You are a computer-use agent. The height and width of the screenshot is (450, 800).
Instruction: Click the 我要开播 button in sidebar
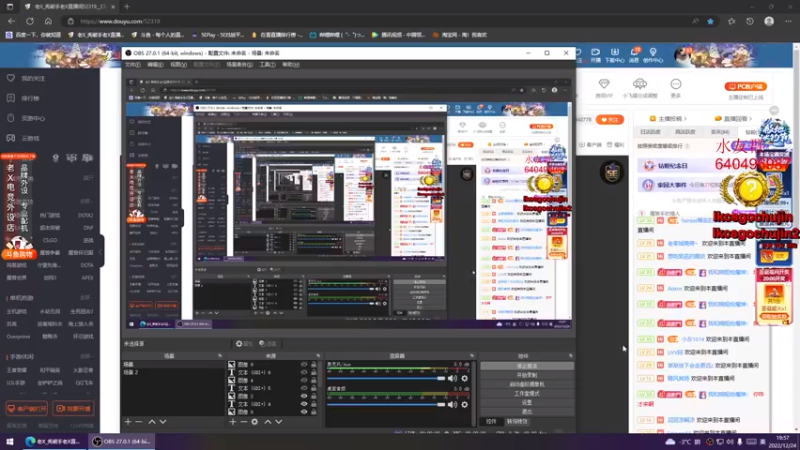(73, 409)
